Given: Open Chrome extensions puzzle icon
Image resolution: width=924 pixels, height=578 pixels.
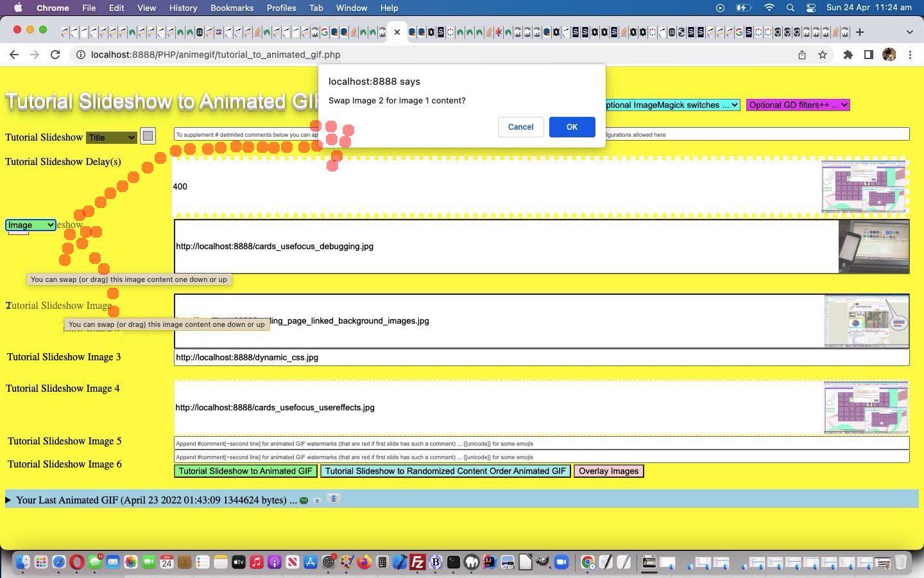Looking at the screenshot, I should 848,55.
